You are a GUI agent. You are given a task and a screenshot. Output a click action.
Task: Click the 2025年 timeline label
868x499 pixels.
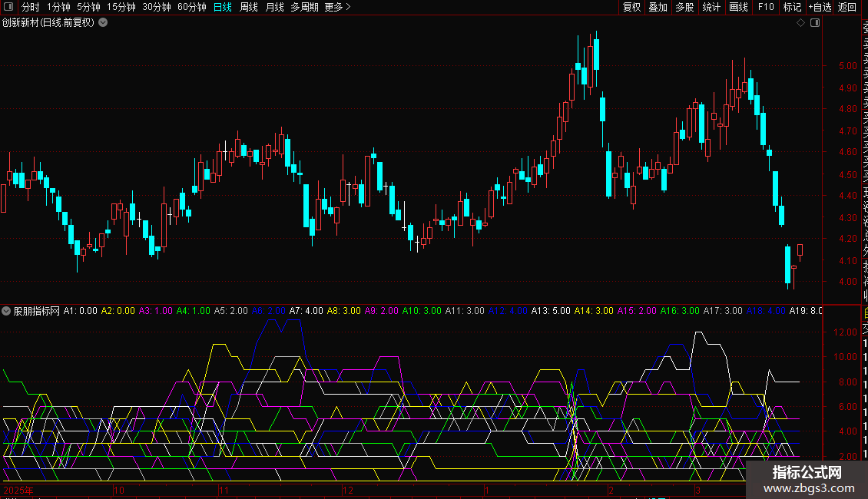click(19, 490)
